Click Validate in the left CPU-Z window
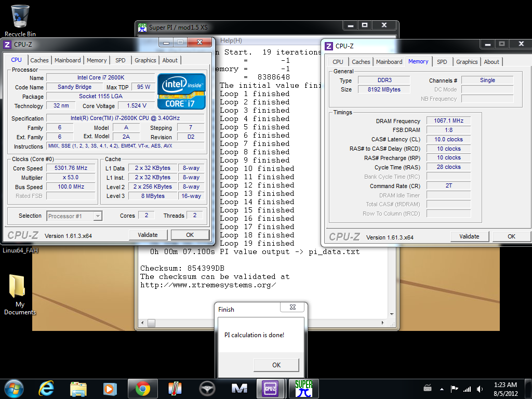Image resolution: width=532 pixels, height=399 pixels. [x=148, y=235]
